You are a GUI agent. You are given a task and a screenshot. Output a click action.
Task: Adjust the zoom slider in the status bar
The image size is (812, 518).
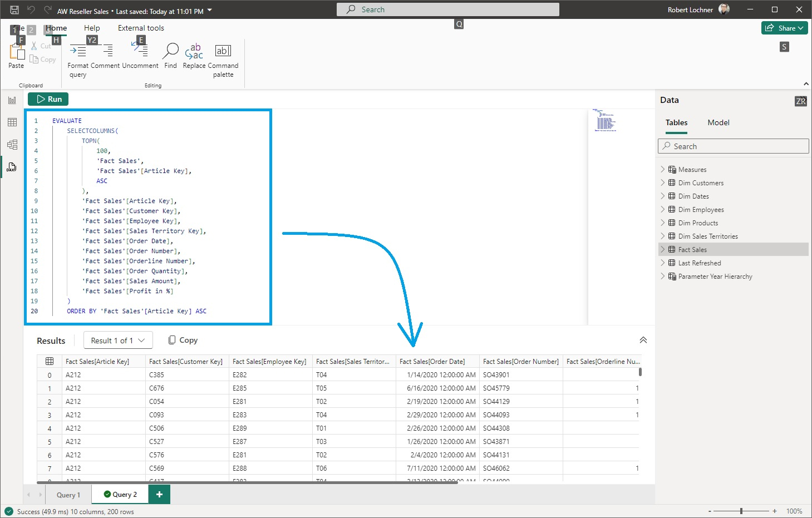pos(740,510)
